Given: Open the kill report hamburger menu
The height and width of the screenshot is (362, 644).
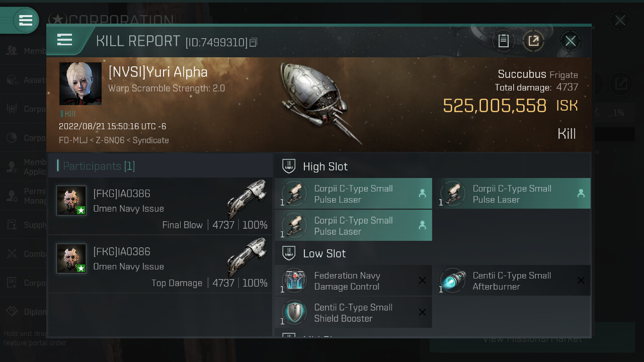Looking at the screenshot, I should point(65,40).
